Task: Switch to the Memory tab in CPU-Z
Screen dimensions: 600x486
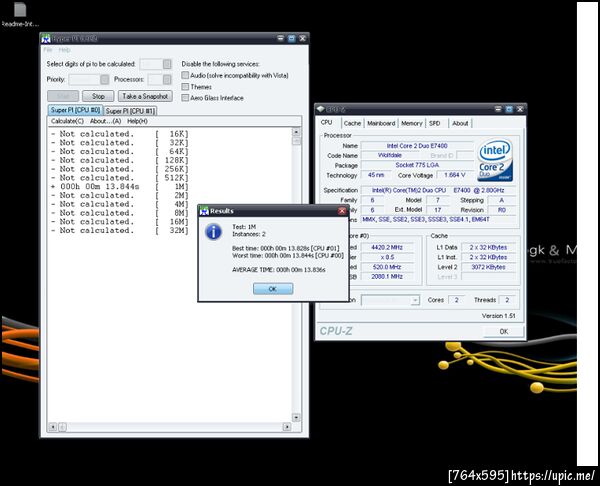Action: click(x=412, y=123)
